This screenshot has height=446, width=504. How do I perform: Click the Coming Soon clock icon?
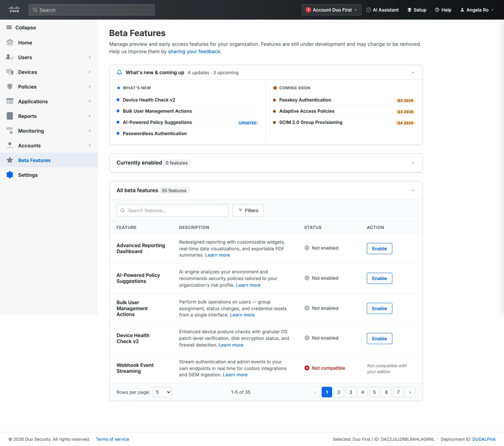tap(275, 88)
